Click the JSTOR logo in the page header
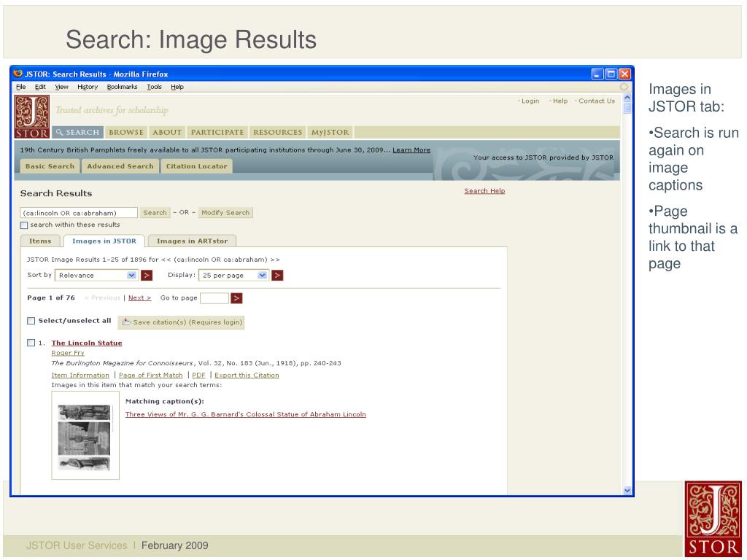Screen dimensions: 747x560 coord(32,117)
